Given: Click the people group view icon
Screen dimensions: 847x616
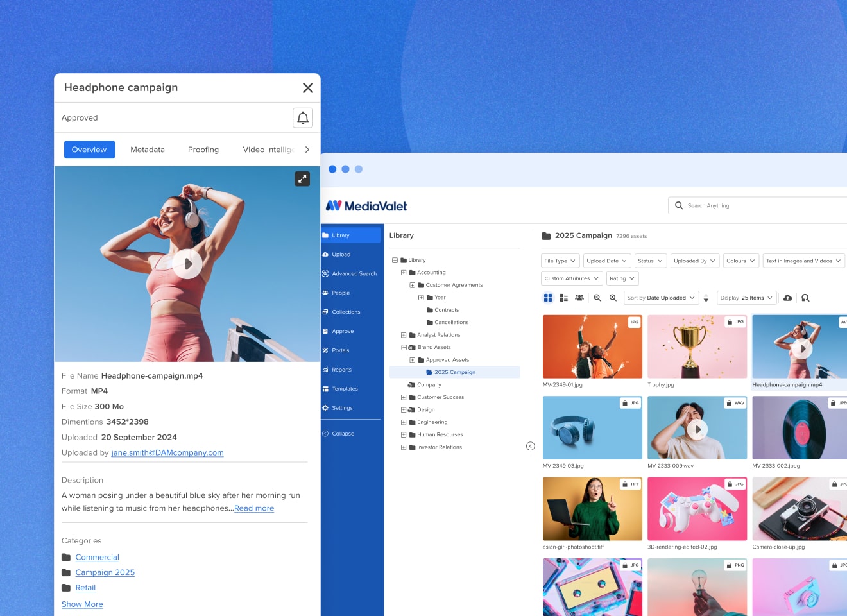Looking at the screenshot, I should 579,298.
